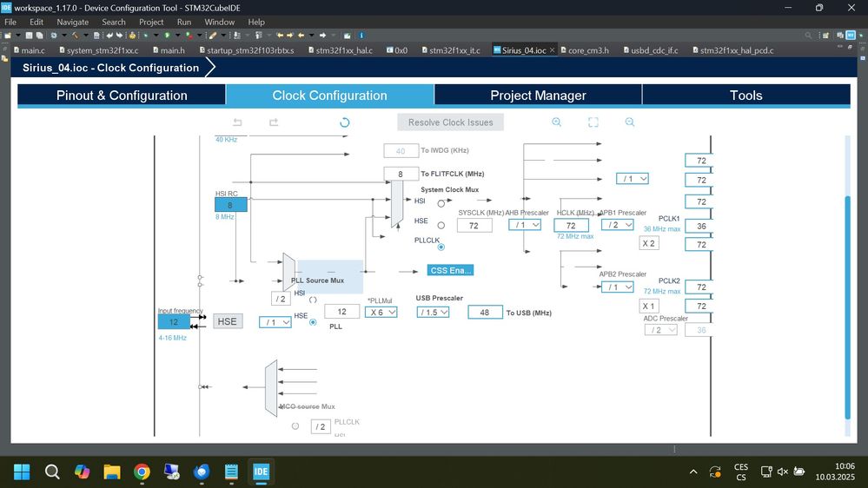The image size is (868, 488).
Task: Show hidden tray icons chevron
Action: point(693,472)
